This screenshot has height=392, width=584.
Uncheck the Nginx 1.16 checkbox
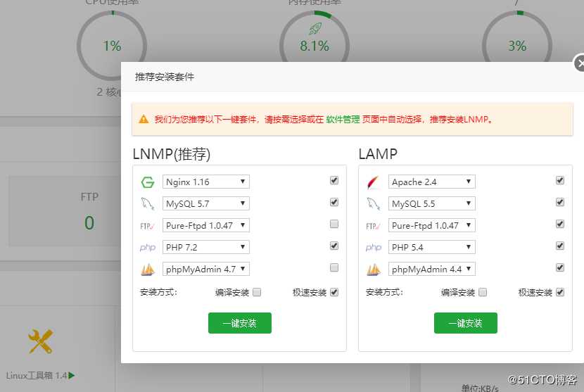pyautogui.click(x=334, y=180)
